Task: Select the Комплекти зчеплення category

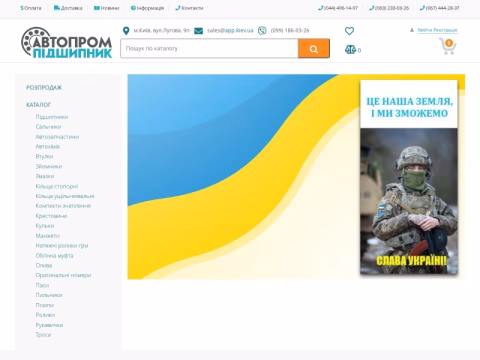Action: pos(63,206)
